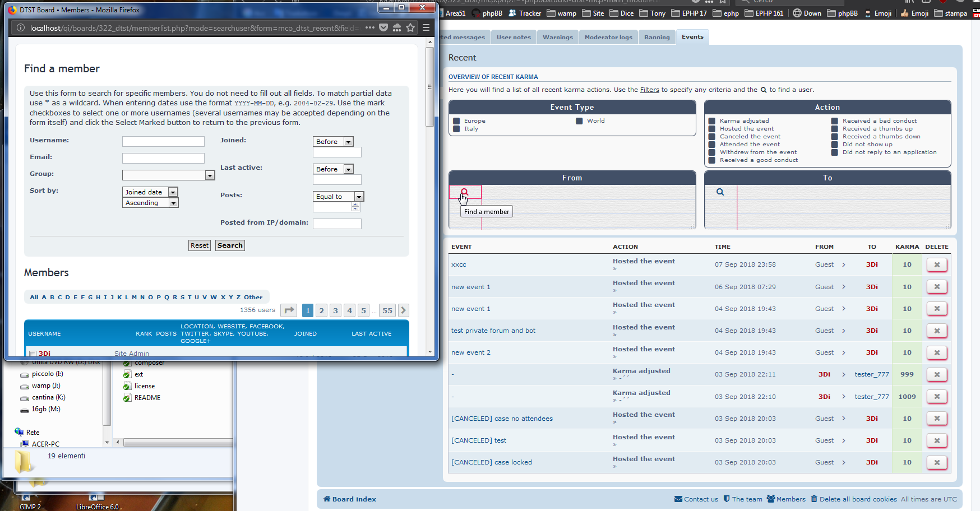The width and height of the screenshot is (980, 511).
Task: Switch to the User notes tab
Action: pos(514,38)
